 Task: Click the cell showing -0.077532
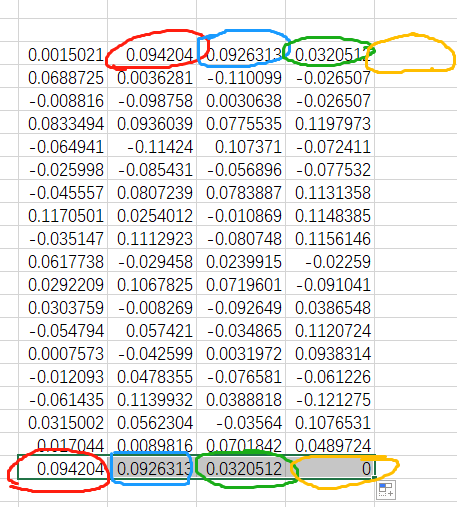point(330,168)
